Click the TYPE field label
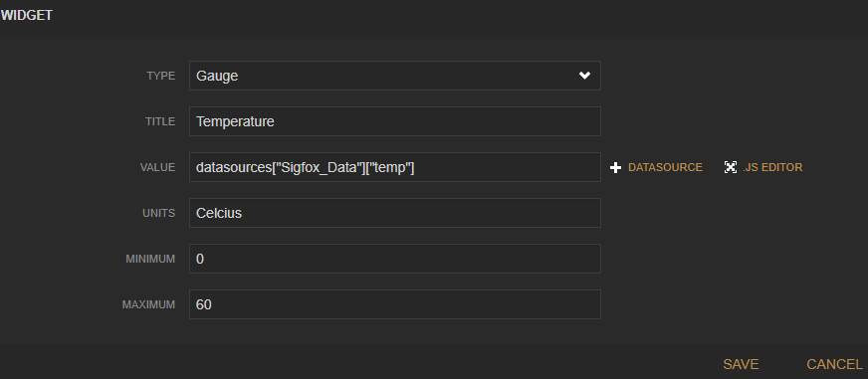The image size is (868, 379). click(x=161, y=76)
